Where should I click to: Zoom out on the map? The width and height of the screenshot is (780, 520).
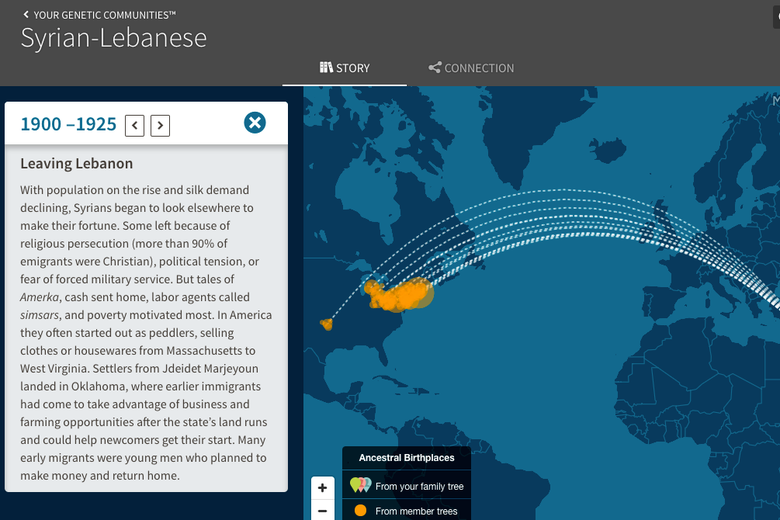(322, 511)
